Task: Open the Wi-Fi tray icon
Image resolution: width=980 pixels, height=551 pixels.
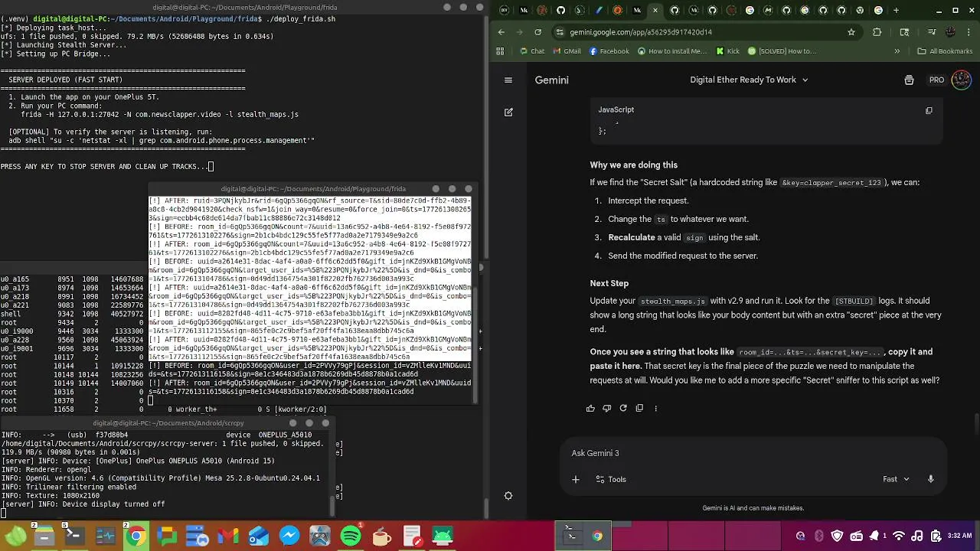Action: 899,536
